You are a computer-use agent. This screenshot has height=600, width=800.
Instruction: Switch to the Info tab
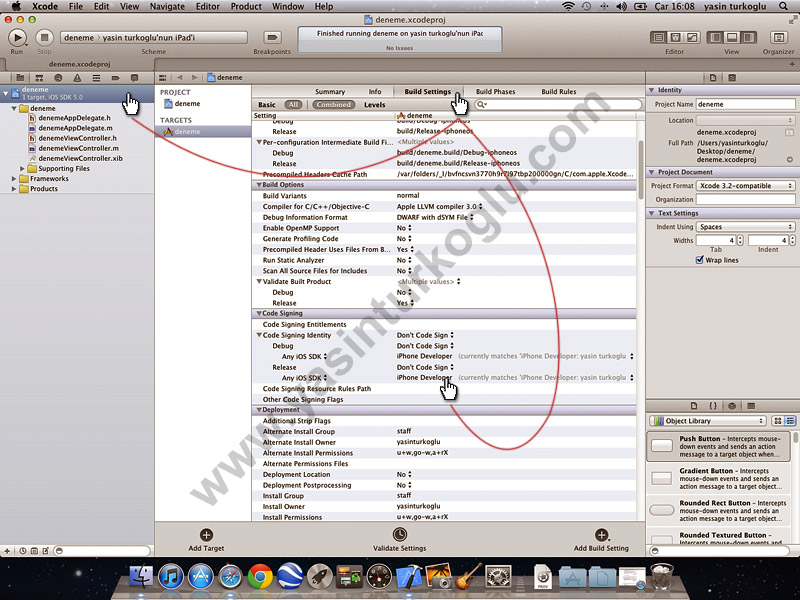(375, 92)
